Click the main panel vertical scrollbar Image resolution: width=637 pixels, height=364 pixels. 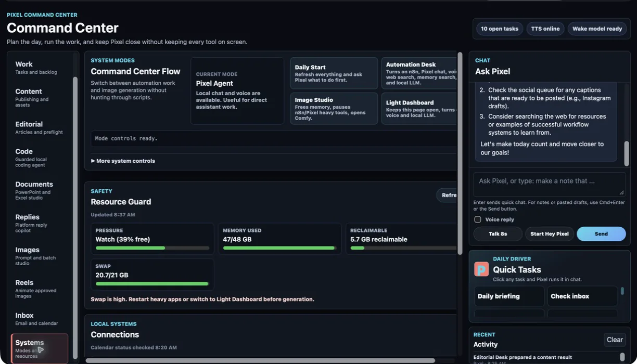click(460, 153)
